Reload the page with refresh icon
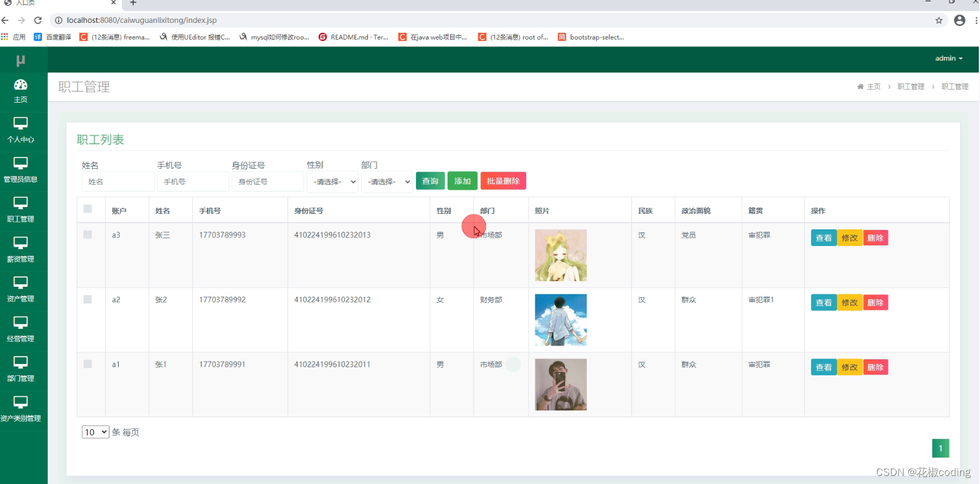This screenshot has height=484, width=980. [x=38, y=20]
